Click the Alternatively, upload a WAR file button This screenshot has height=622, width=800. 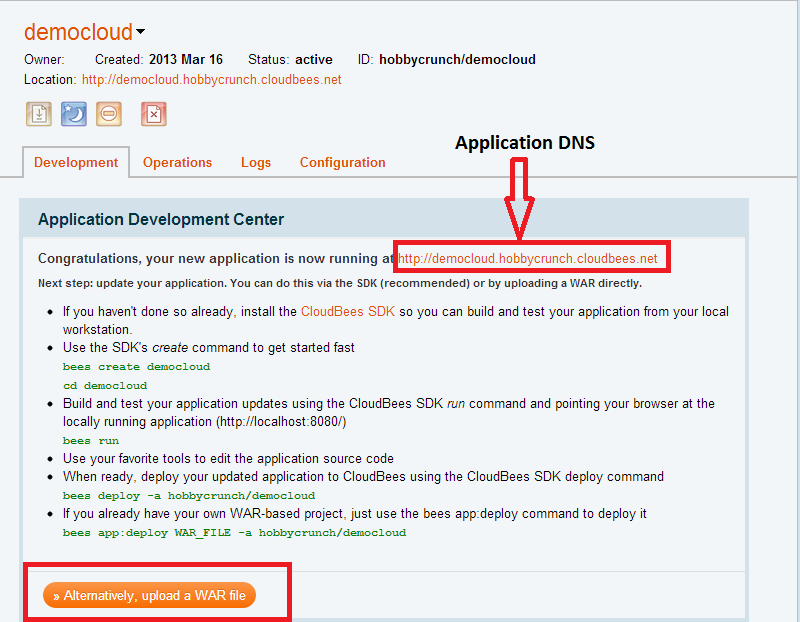[149, 595]
